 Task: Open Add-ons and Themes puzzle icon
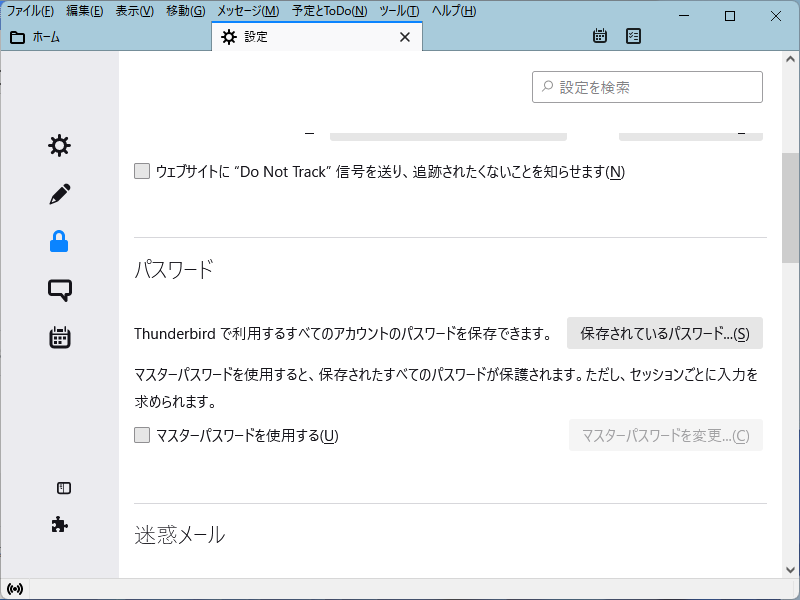(60, 524)
